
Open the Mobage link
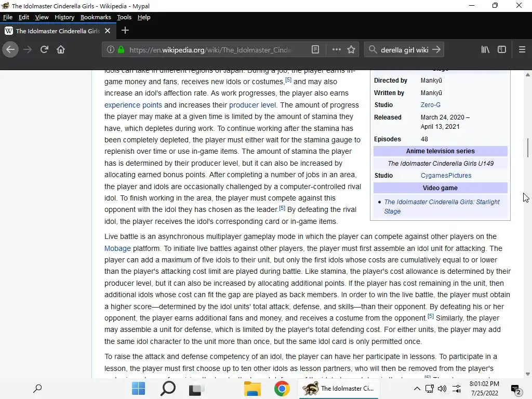pos(117,248)
